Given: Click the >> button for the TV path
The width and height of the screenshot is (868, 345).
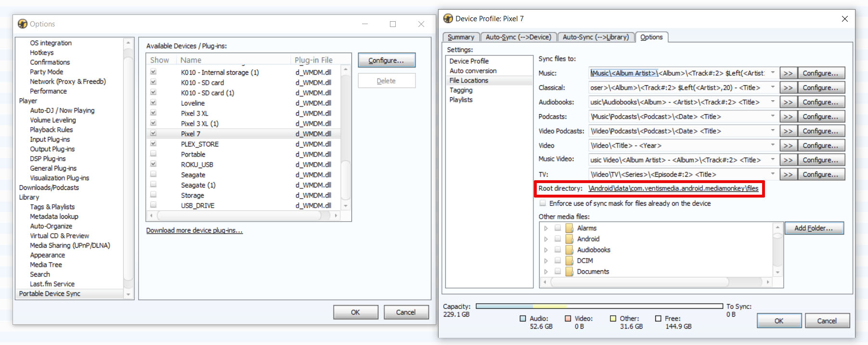Looking at the screenshot, I should (x=788, y=174).
